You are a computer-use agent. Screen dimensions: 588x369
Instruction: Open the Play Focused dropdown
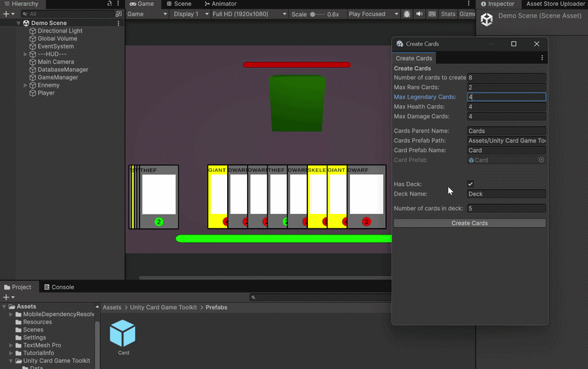click(373, 14)
